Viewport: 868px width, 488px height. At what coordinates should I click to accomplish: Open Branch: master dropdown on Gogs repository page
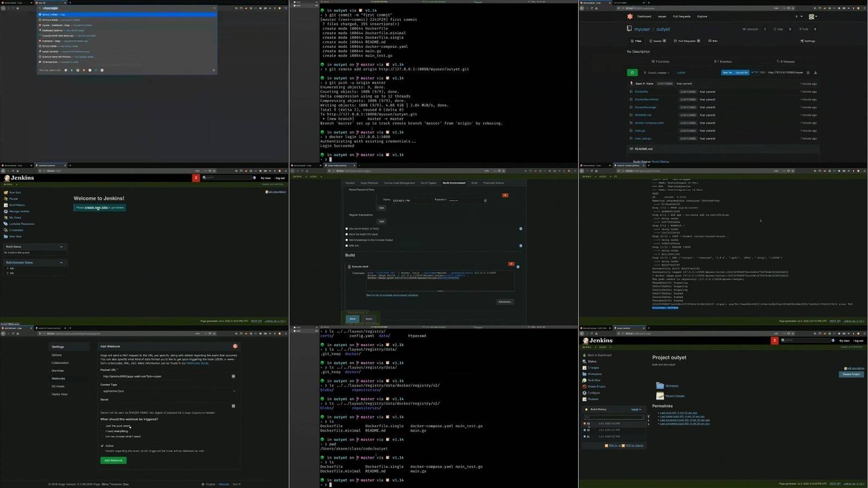pos(656,72)
